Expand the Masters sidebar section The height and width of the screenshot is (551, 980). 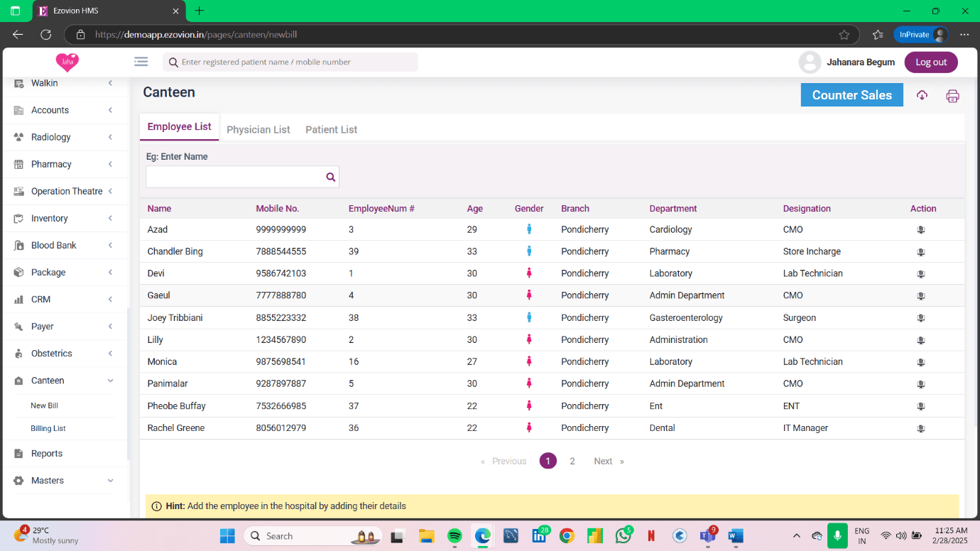110,481
